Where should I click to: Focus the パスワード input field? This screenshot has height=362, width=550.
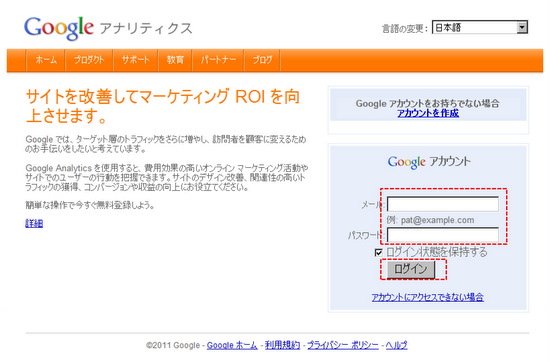(x=443, y=235)
